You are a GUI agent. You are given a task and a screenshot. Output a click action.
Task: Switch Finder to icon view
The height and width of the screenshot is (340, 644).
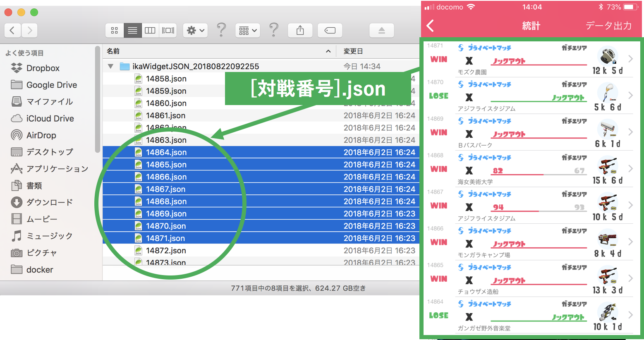(115, 30)
